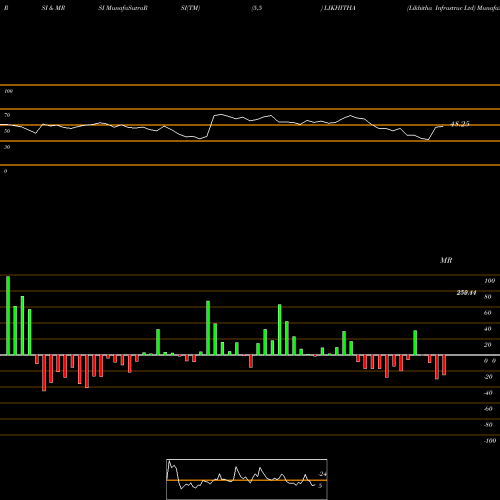
Task: Click the '20' label on the MR axis
Action: point(488,345)
